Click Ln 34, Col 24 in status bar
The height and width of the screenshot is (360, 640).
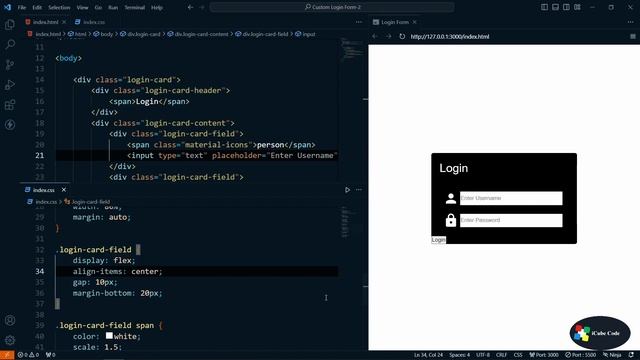[428, 355]
